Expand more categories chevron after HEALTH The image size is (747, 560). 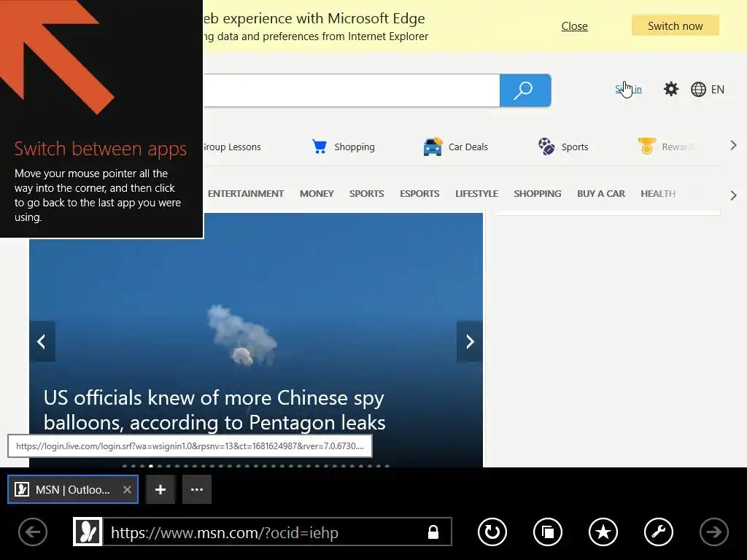[x=733, y=195]
